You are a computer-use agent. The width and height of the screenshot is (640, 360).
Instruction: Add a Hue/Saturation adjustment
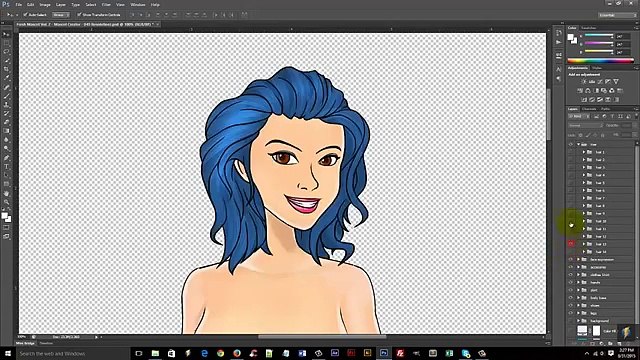580,91
